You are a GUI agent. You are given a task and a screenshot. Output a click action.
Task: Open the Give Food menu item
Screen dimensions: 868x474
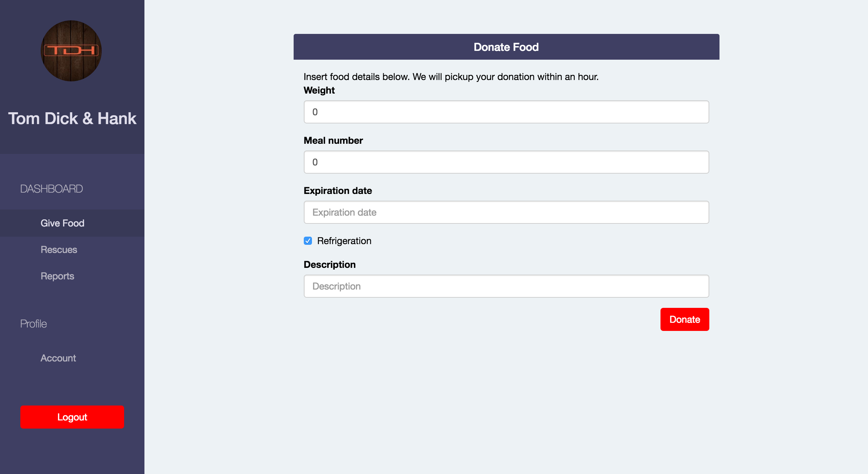(x=62, y=223)
